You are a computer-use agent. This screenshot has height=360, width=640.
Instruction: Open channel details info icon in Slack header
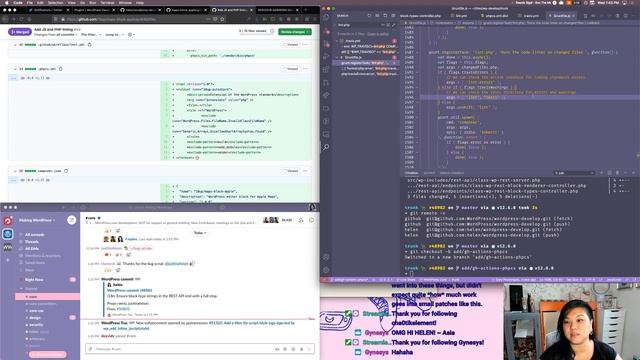click(x=311, y=220)
